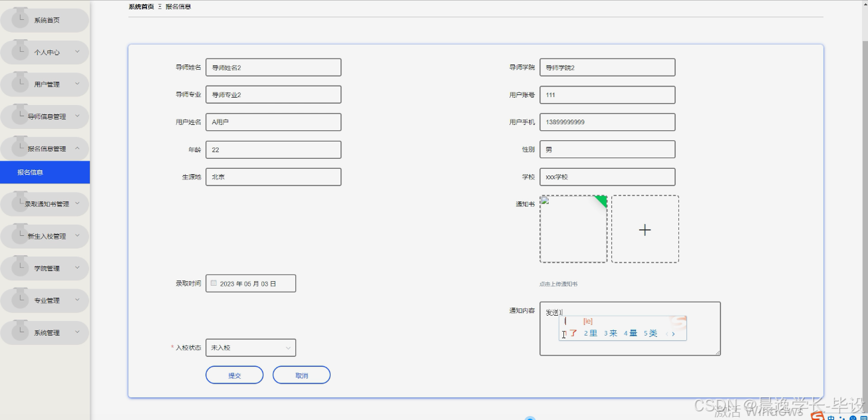Focus the 用户账号 field showing 111
The height and width of the screenshot is (420, 868).
tap(607, 94)
